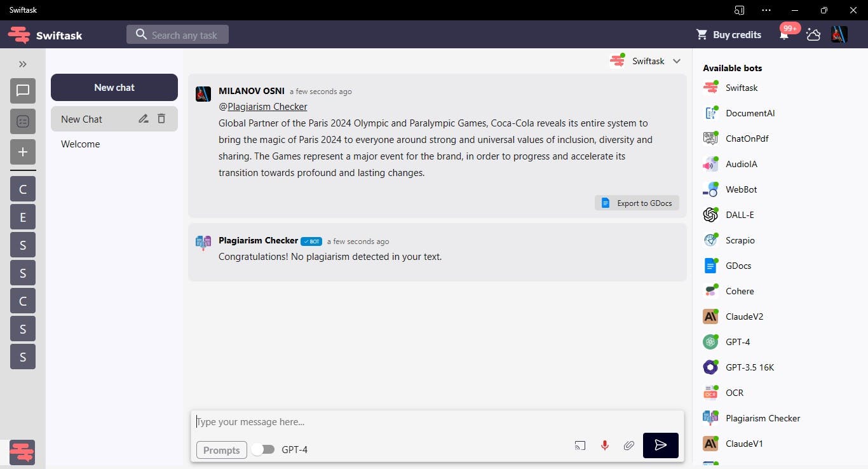The width and height of the screenshot is (868, 469).
Task: Click the BOT badge beside Plagiarism Checker
Action: 311,241
